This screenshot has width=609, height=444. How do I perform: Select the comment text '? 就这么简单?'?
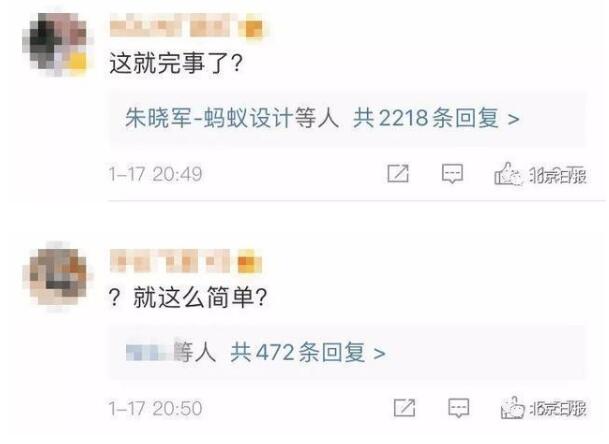[188, 298]
